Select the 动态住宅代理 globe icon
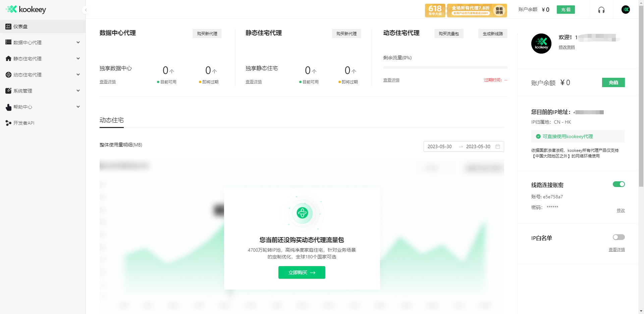644x314 pixels. tap(8, 75)
